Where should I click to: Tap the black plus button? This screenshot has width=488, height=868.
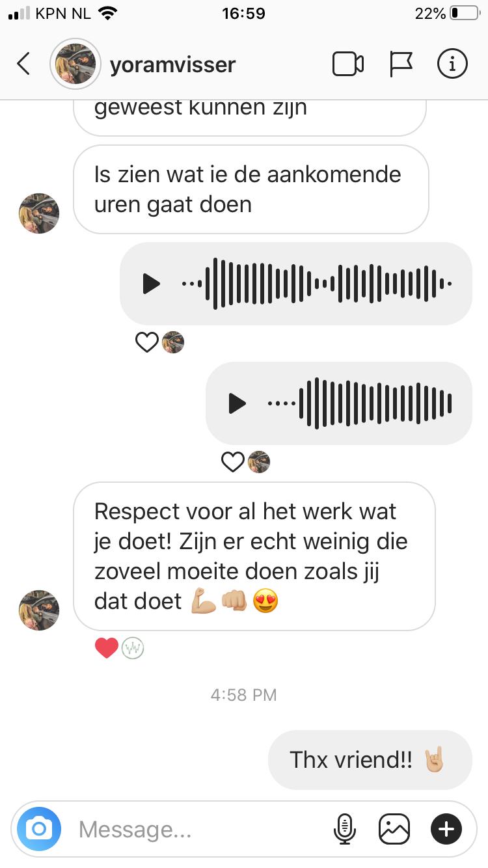pos(446,829)
